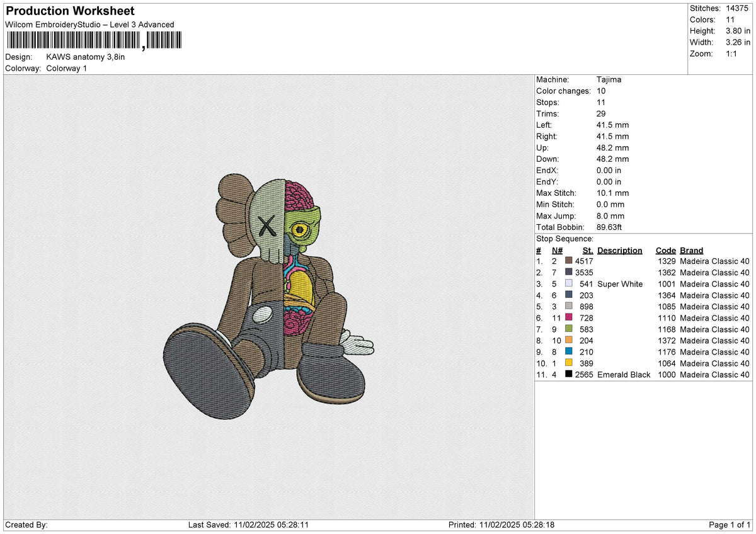Click the Machine value Tajima
The width and height of the screenshot is (756, 534).
click(609, 79)
